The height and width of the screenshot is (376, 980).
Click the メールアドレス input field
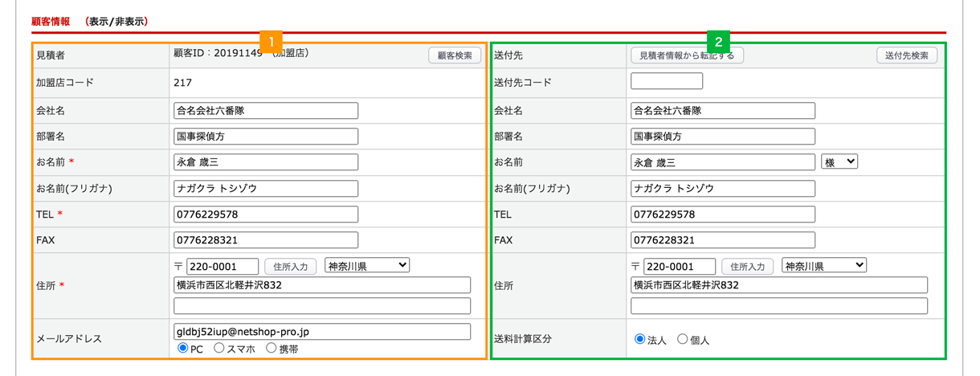[x=322, y=331]
